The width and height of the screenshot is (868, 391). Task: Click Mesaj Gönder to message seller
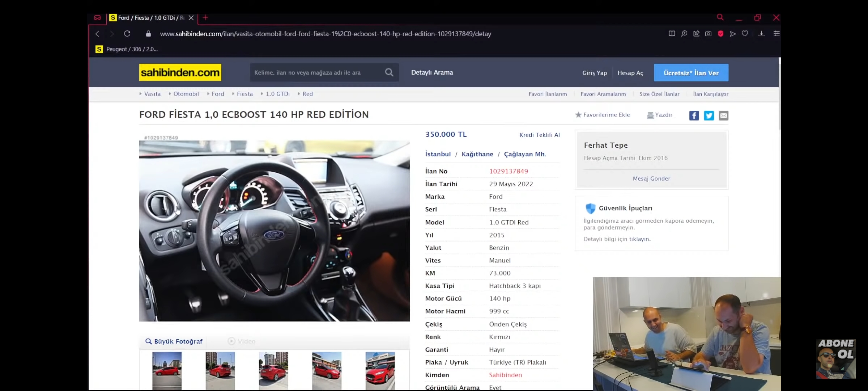click(x=651, y=178)
